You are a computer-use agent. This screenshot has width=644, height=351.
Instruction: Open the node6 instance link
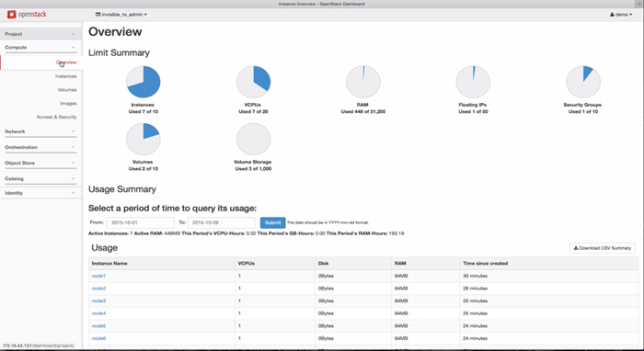[x=98, y=339]
